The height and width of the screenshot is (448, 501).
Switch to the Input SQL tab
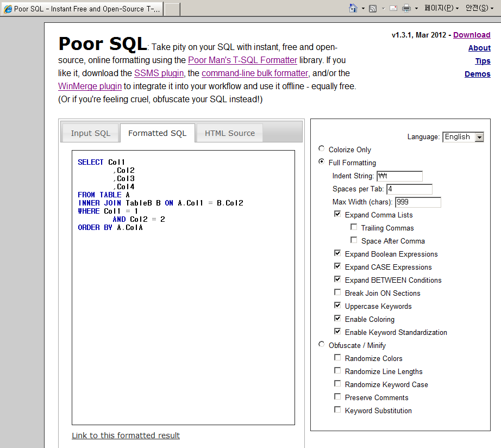click(90, 133)
